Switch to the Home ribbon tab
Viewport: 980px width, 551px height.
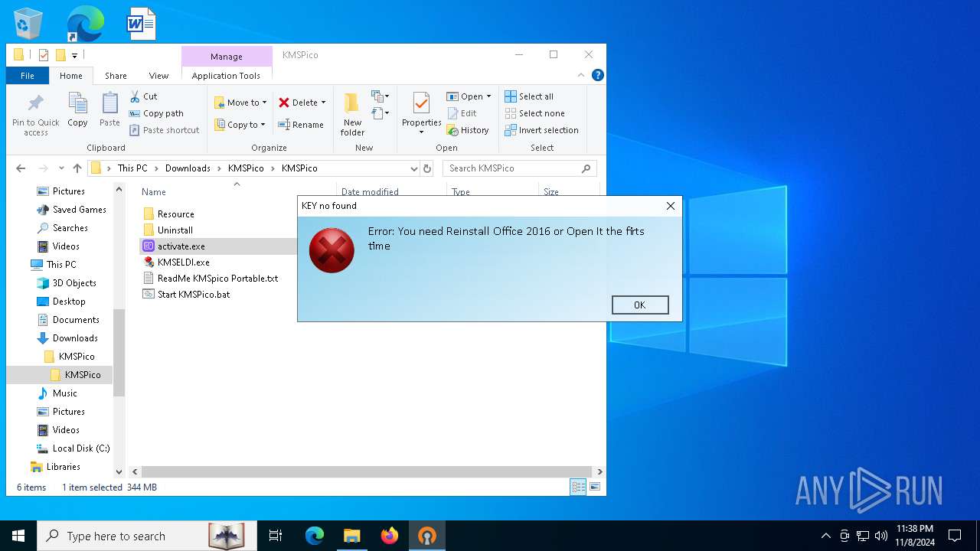(71, 76)
